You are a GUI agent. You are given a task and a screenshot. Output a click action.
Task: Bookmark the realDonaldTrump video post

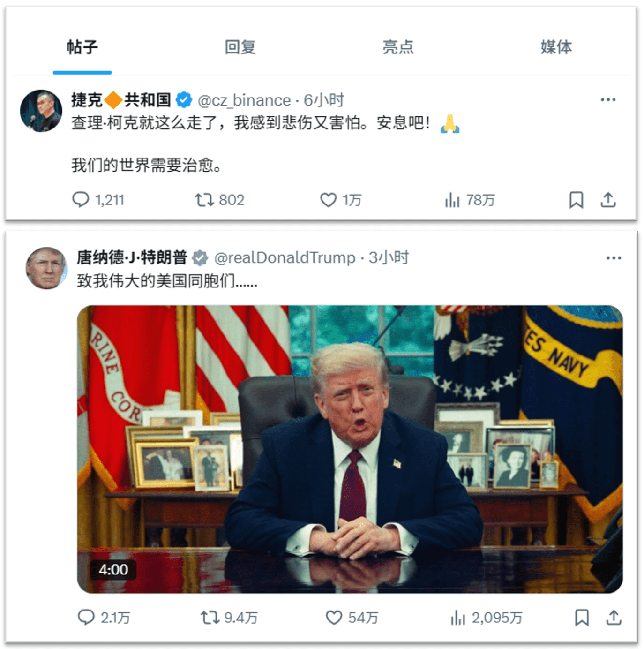(x=582, y=618)
